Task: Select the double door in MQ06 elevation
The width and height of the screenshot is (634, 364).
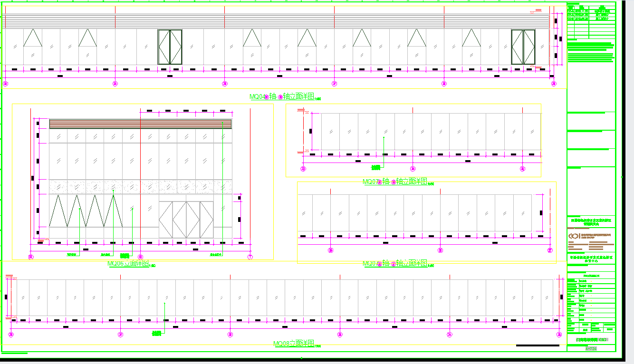Action: (186, 219)
